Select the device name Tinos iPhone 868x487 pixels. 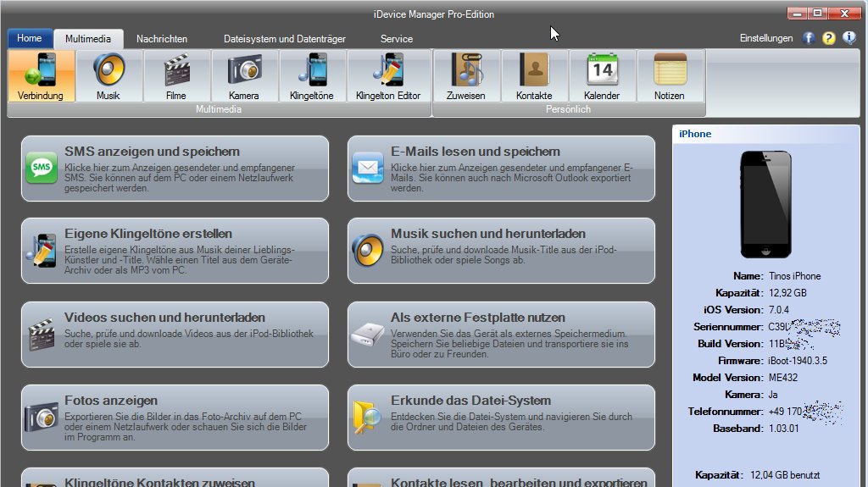794,276
